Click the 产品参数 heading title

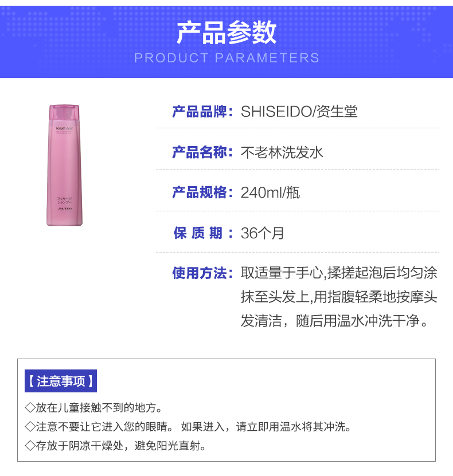point(226,33)
